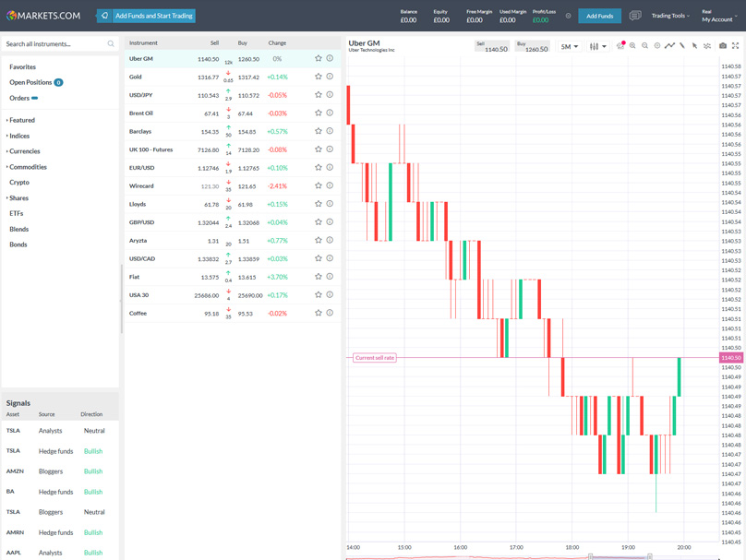Image resolution: width=746 pixels, height=560 pixels.
Task: Show info for Brent Oil
Action: (x=330, y=113)
